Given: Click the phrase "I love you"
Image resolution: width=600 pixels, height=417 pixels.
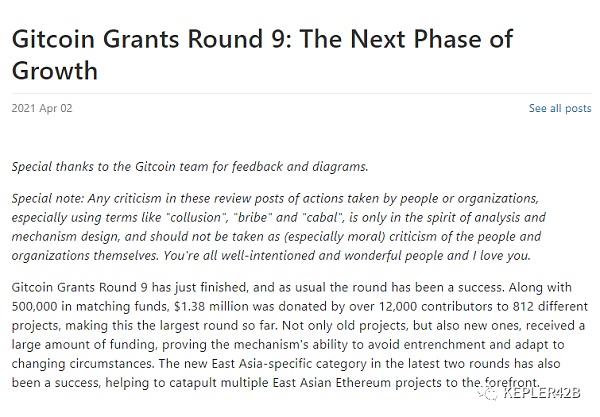Looking at the screenshot, I should 501,256.
